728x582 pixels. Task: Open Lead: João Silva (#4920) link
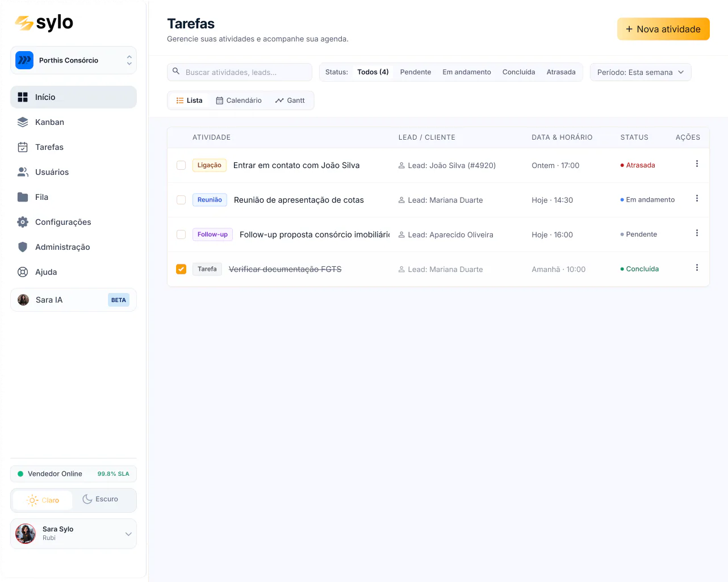tap(447, 165)
